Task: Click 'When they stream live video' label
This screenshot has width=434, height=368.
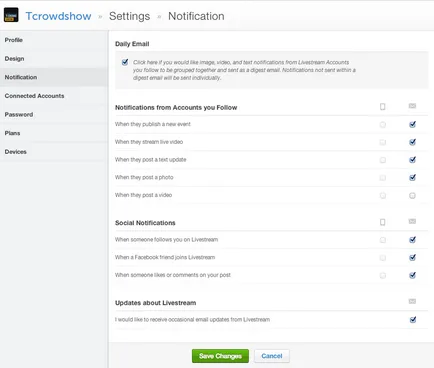Action: tap(149, 142)
